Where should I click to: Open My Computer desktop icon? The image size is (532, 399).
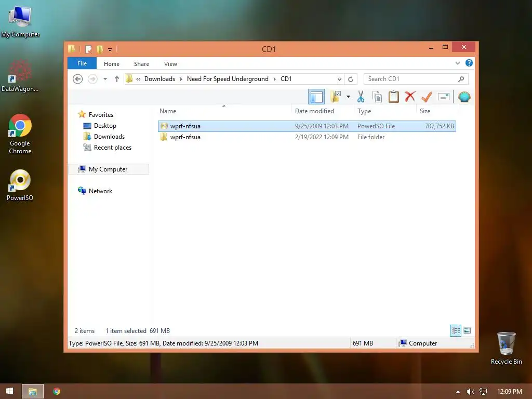tap(20, 21)
